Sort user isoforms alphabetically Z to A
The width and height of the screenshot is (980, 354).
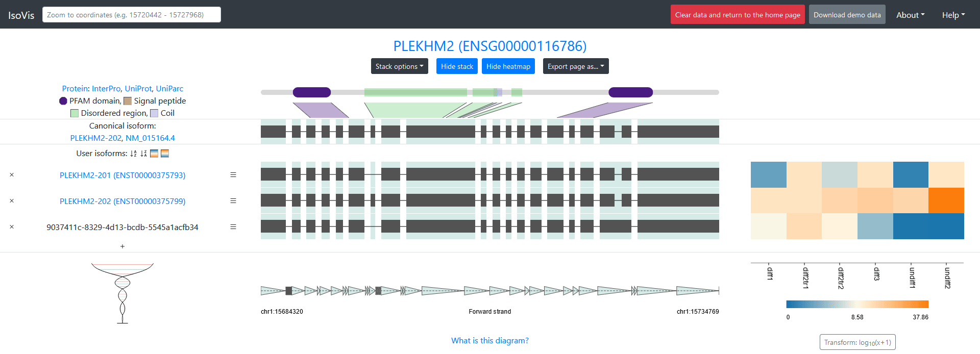pos(143,154)
